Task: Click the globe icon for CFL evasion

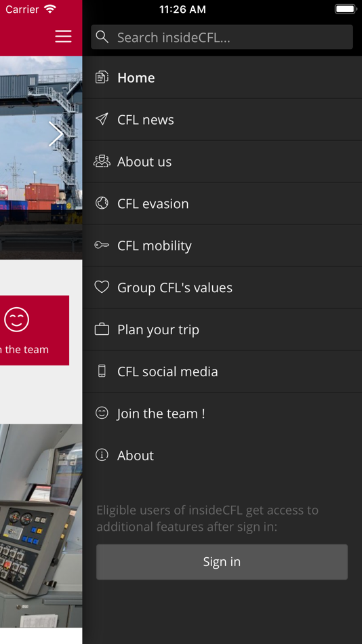Action: [x=102, y=203]
